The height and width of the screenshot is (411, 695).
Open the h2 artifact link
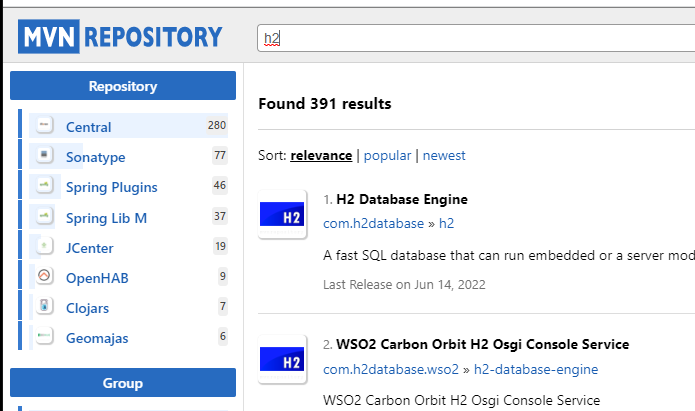coord(446,223)
